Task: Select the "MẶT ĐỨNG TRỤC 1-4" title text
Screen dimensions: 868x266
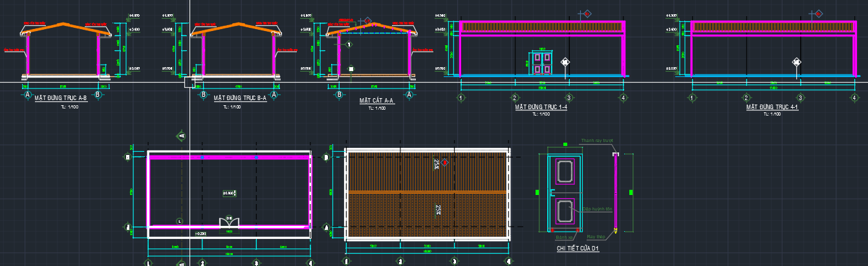Action: click(x=541, y=107)
